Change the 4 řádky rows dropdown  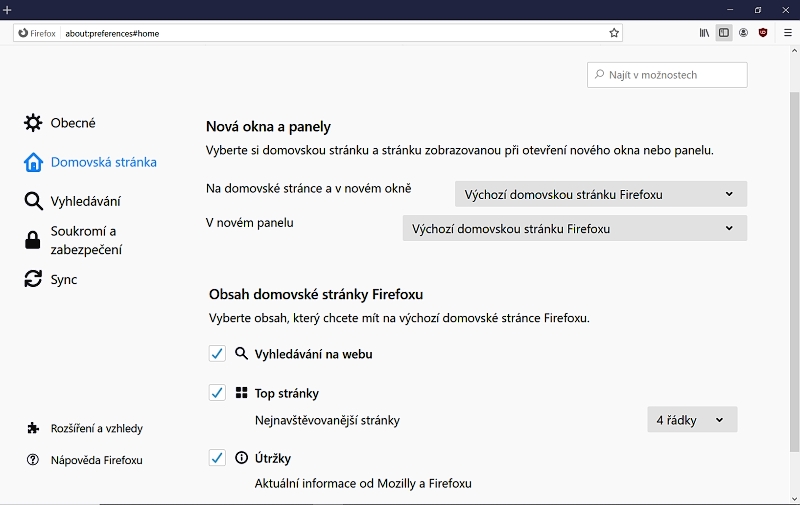coord(692,420)
